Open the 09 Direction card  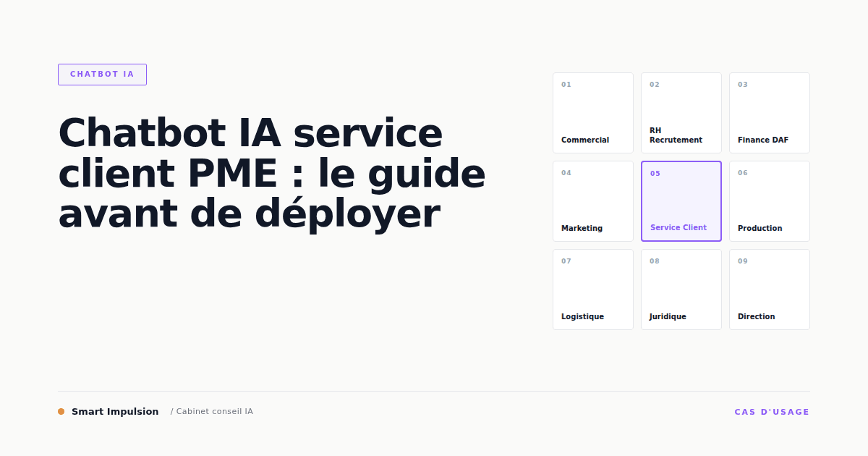770,290
